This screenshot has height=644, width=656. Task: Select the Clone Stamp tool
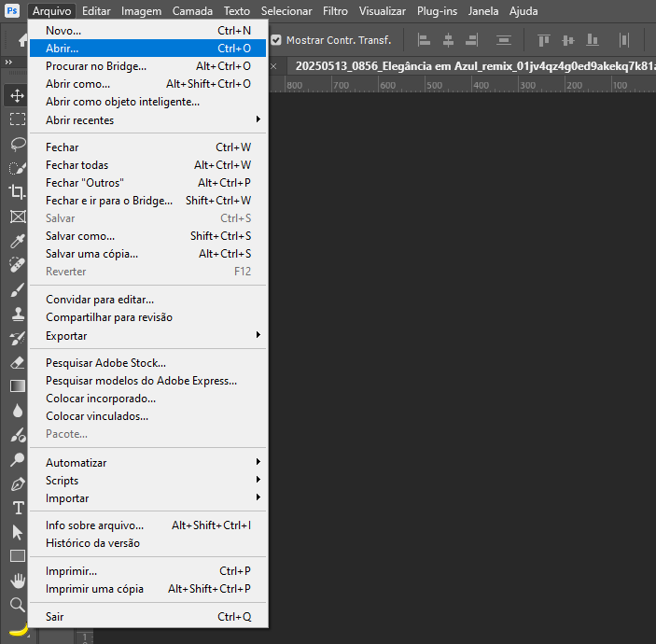pyautogui.click(x=17, y=314)
